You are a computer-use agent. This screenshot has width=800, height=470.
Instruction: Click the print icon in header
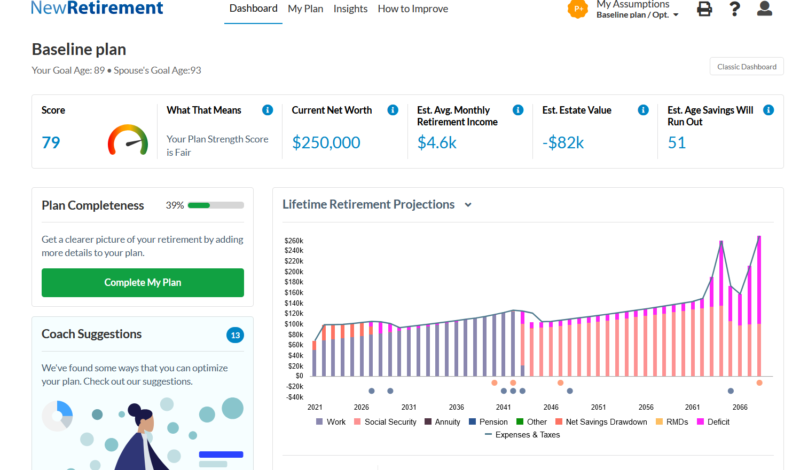(705, 9)
